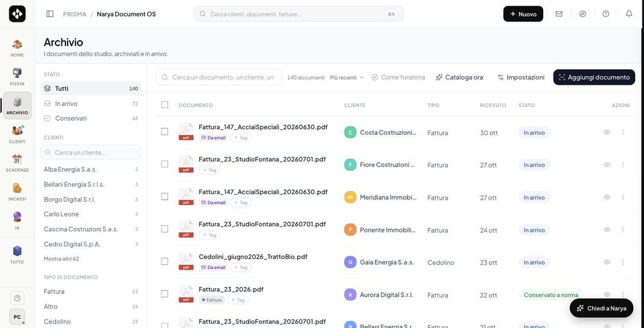
Task: Select checkbox for Cedolini_giugno2026 row
Action: pyautogui.click(x=165, y=261)
